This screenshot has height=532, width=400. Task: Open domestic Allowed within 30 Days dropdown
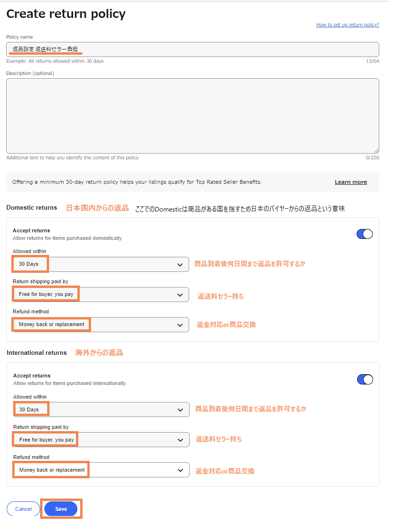point(100,264)
